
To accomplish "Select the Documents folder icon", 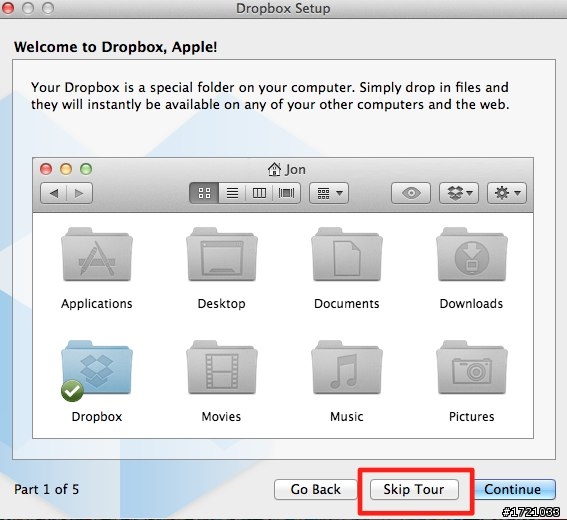I will 347,255.
